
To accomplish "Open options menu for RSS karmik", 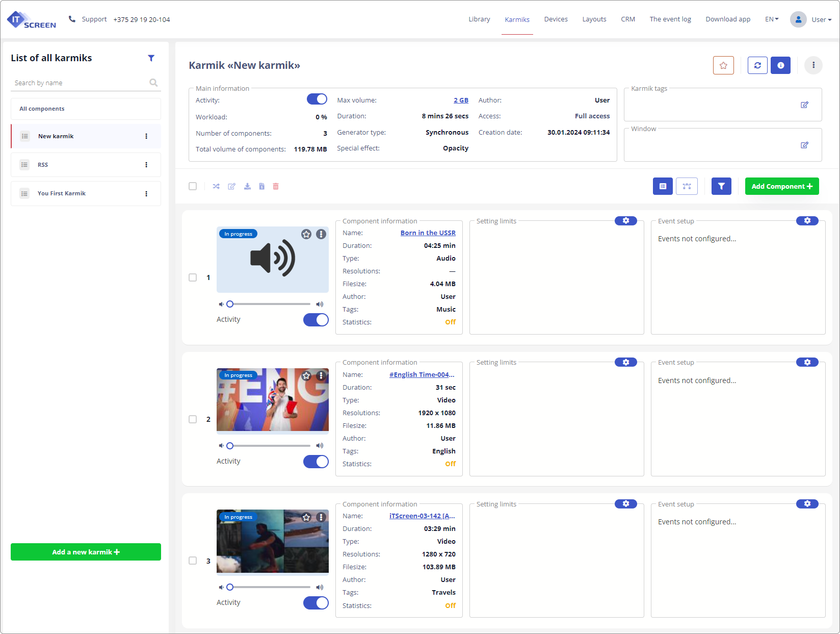I will 146,165.
